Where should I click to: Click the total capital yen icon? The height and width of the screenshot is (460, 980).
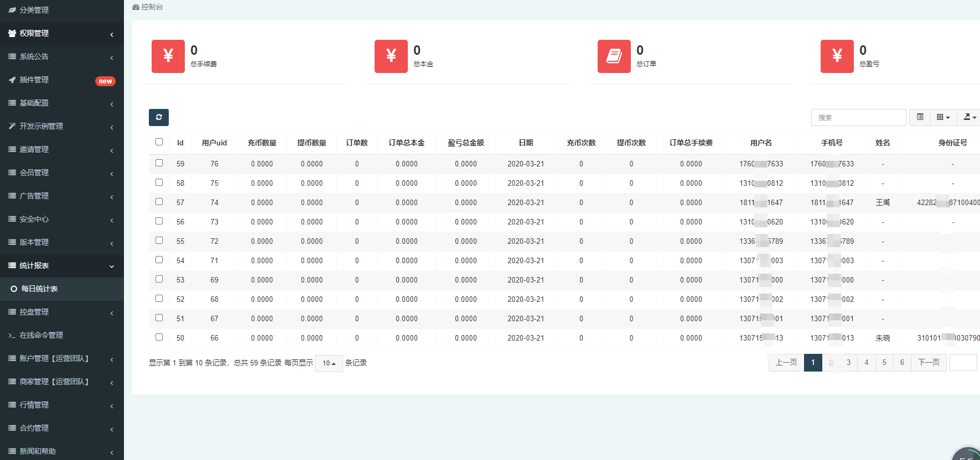point(391,56)
